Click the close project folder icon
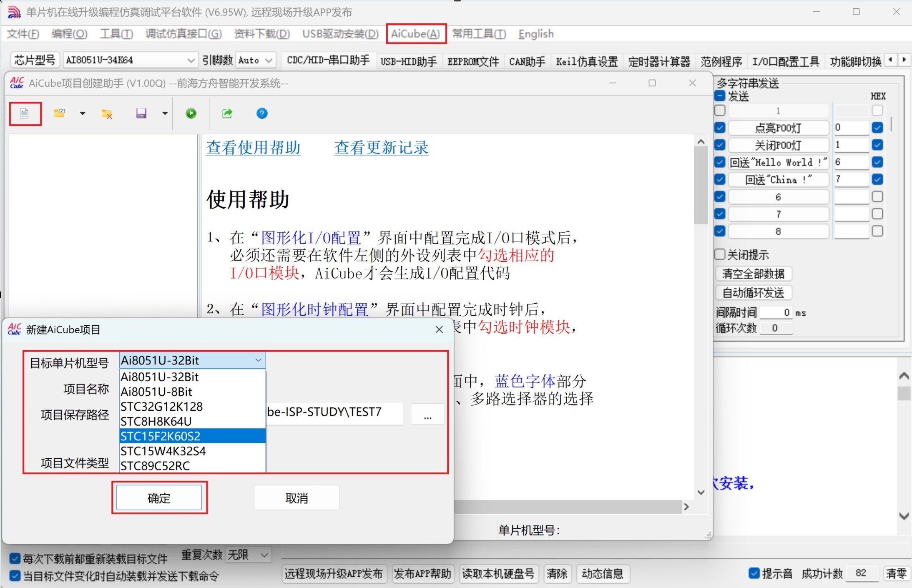912x588 pixels. pos(107,113)
